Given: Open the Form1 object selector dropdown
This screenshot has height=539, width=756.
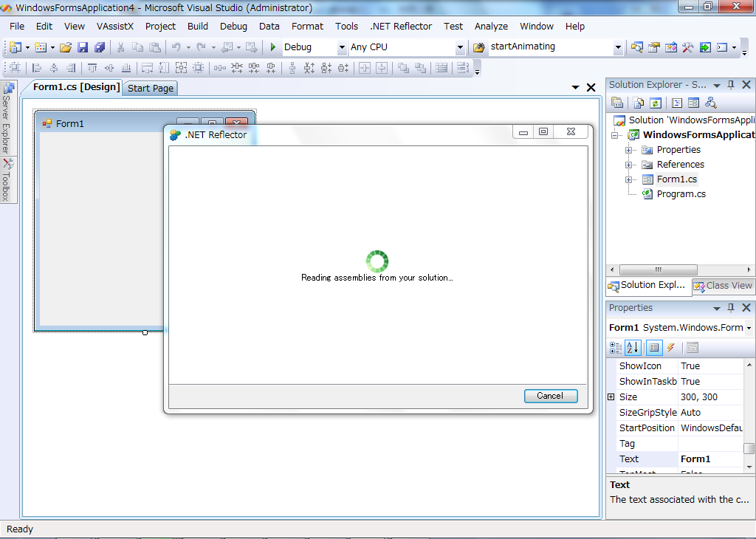Looking at the screenshot, I should coord(749,328).
